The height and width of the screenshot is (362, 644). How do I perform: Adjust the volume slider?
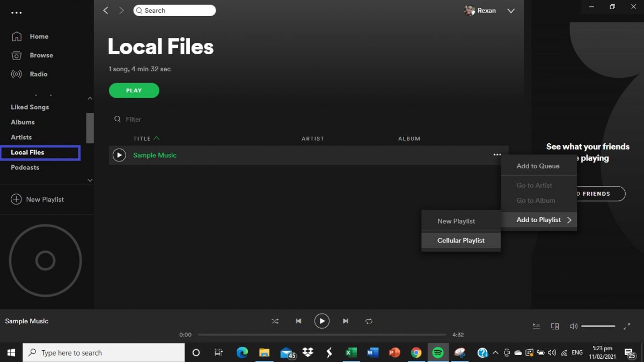click(598, 326)
